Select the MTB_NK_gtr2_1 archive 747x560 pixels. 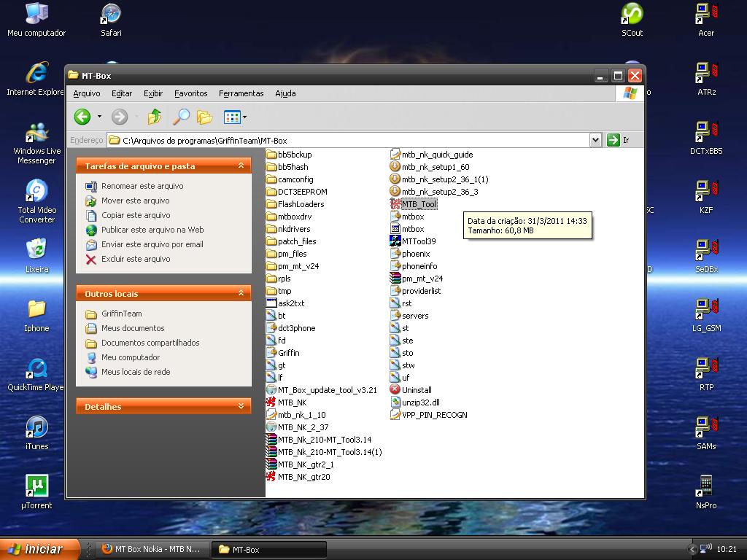click(x=300, y=464)
